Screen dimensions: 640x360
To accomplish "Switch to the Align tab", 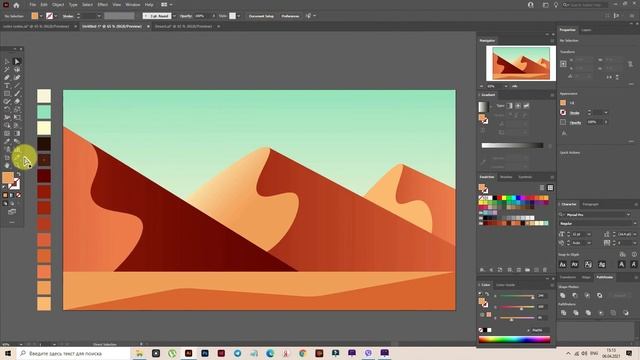I will [x=586, y=277].
